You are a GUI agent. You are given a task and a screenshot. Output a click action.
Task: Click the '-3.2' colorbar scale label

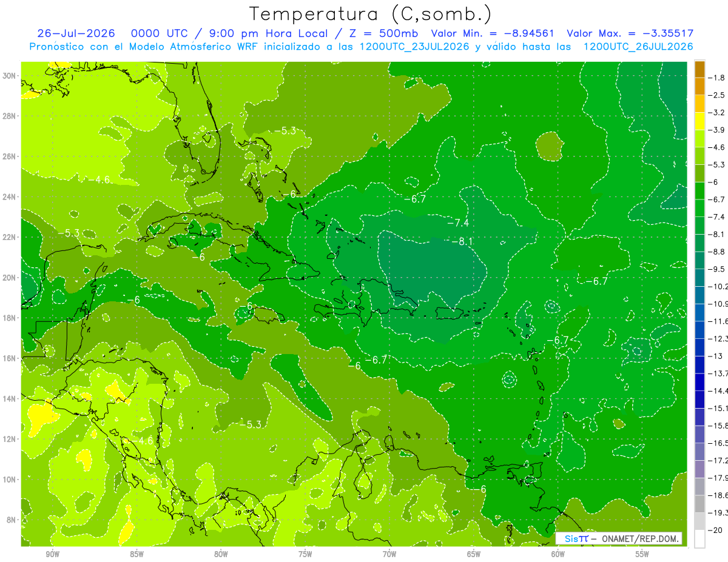pyautogui.click(x=718, y=112)
